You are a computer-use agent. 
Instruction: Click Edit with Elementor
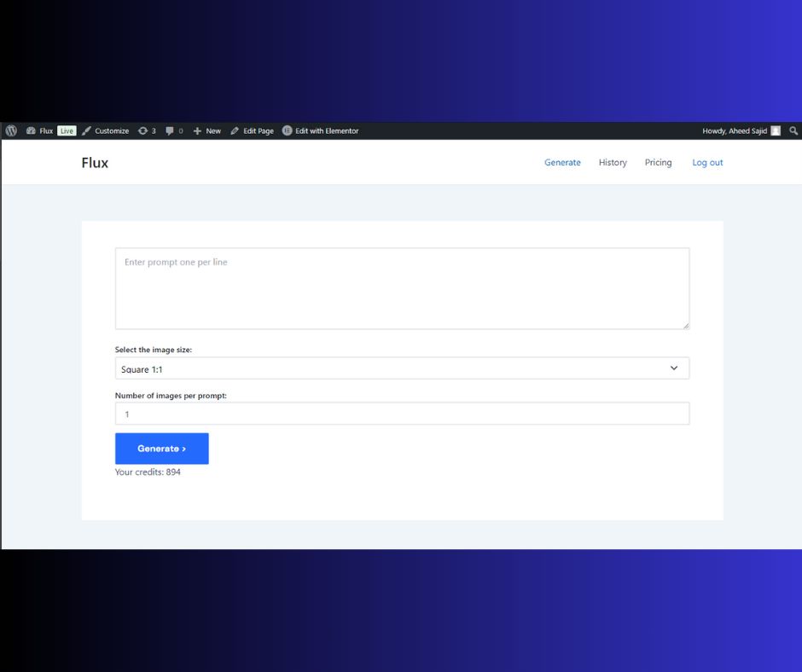tap(321, 131)
